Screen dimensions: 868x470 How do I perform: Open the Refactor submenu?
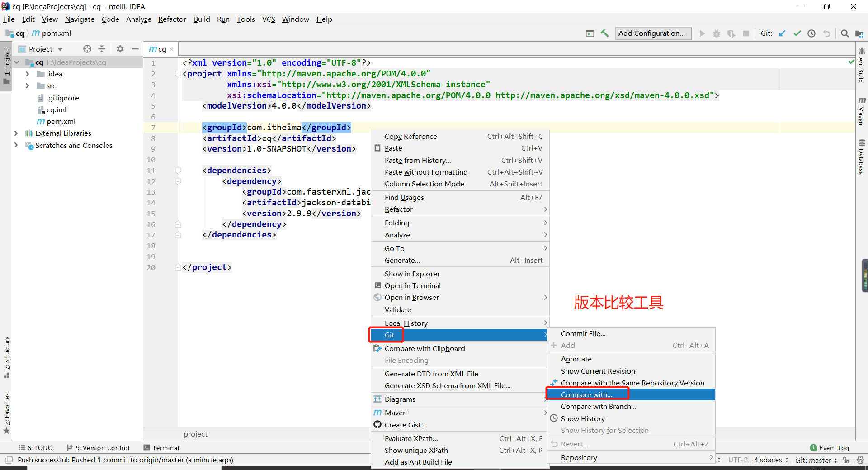pyautogui.click(x=460, y=209)
